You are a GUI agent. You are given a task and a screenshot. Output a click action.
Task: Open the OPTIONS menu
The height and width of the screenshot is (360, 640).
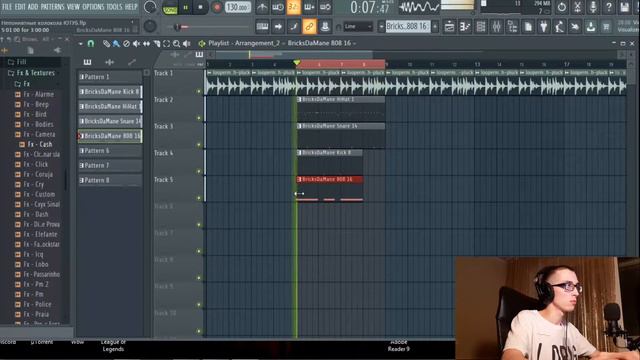tap(93, 7)
